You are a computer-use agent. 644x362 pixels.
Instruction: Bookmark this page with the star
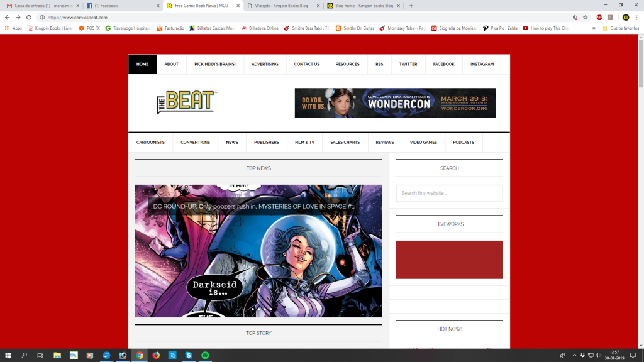pos(586,17)
